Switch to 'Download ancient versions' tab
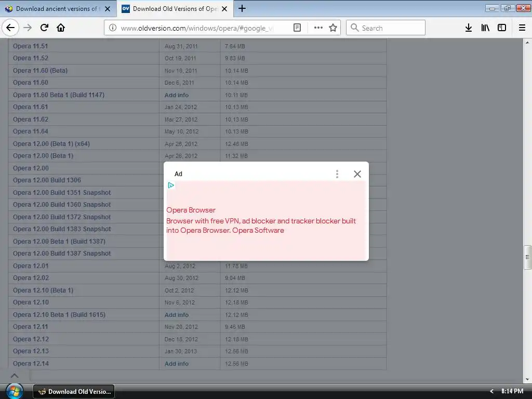Viewport: 532px width, 399px height. point(58,9)
